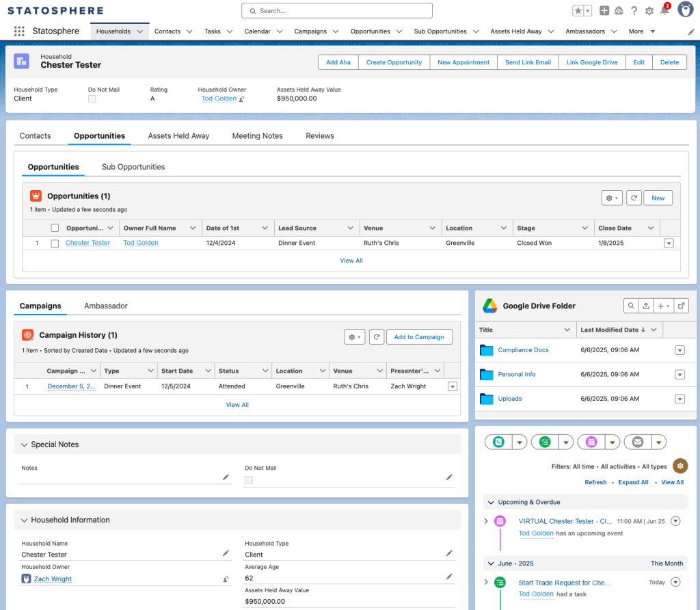Refresh the Opportunities related list
Image resolution: width=700 pixels, height=610 pixels.
pos(634,198)
